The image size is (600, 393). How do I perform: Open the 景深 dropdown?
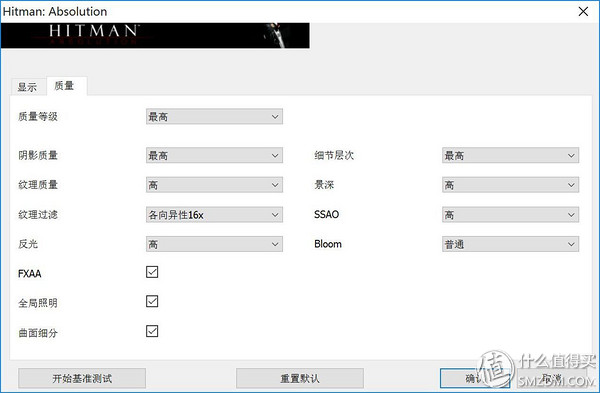510,185
